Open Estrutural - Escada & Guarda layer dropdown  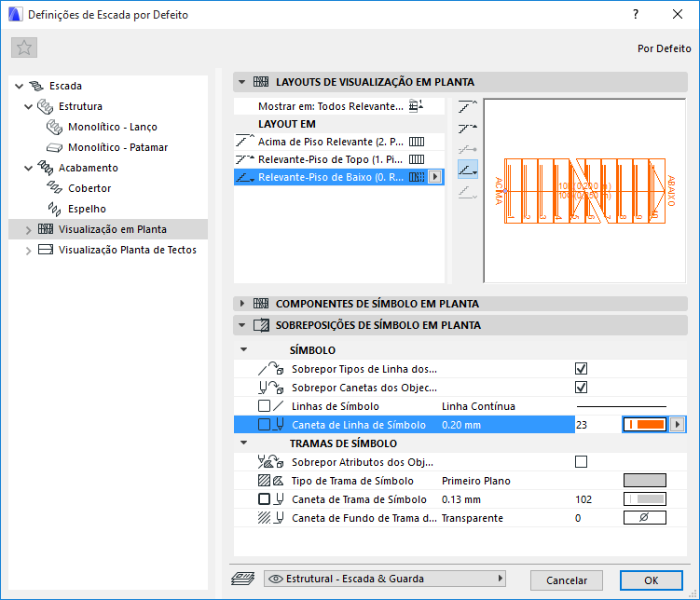point(385,579)
